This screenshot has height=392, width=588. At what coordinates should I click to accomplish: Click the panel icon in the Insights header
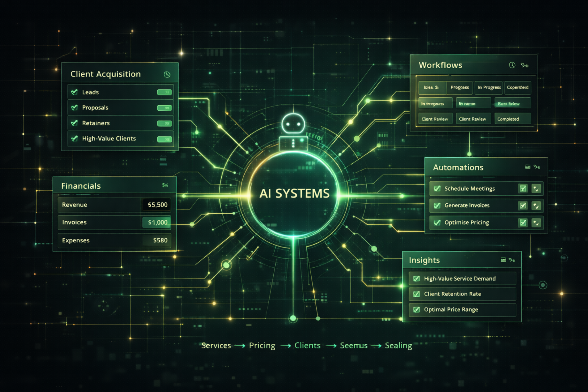coord(503,260)
